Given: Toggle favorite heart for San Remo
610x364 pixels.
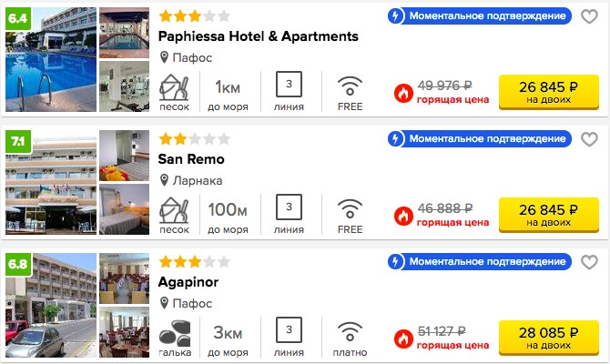Looking at the screenshot, I should [x=589, y=139].
